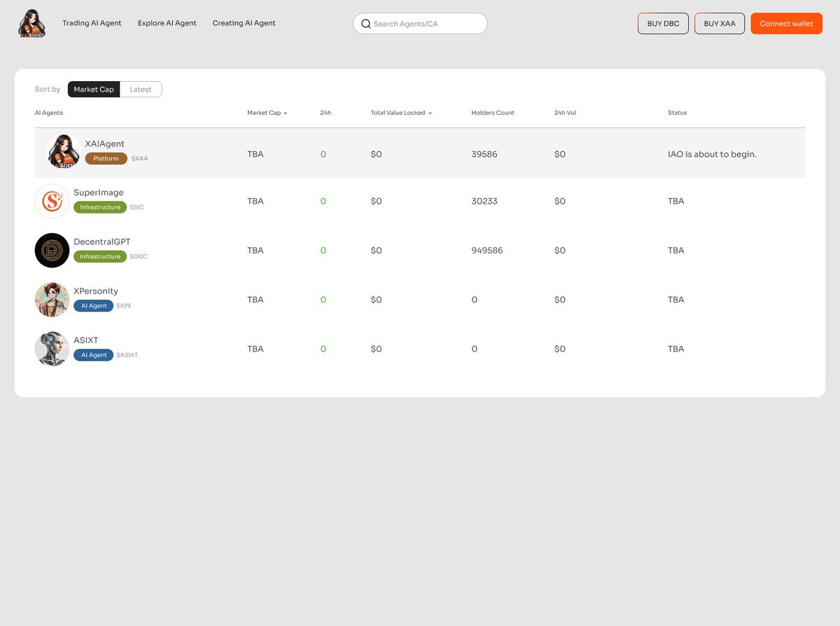
Task: Click the Status column header
Action: pyautogui.click(x=678, y=113)
